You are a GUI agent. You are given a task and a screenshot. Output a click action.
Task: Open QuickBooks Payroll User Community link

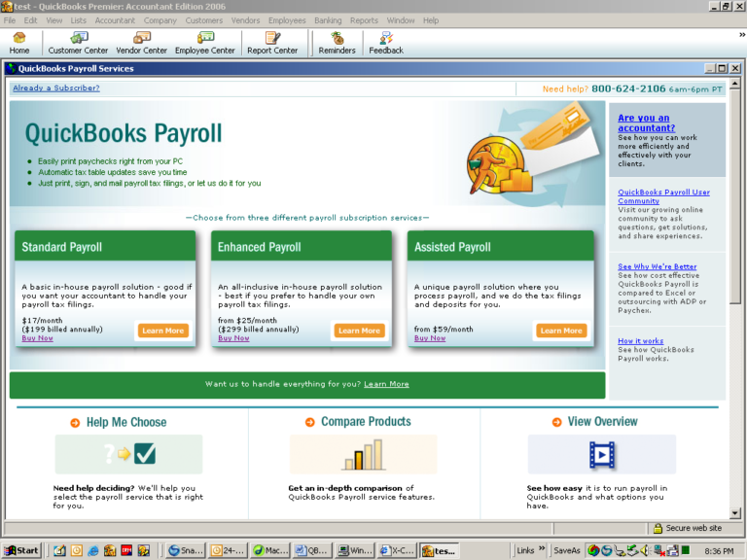pos(663,196)
